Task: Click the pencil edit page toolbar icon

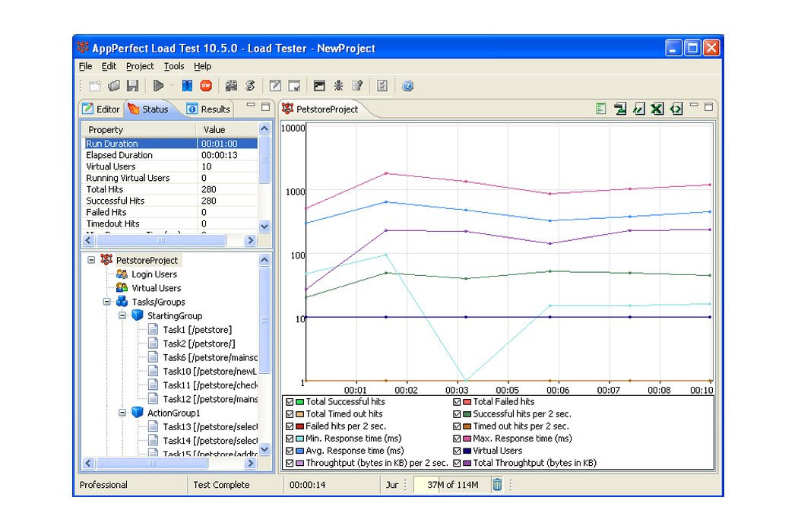Action: [275, 86]
